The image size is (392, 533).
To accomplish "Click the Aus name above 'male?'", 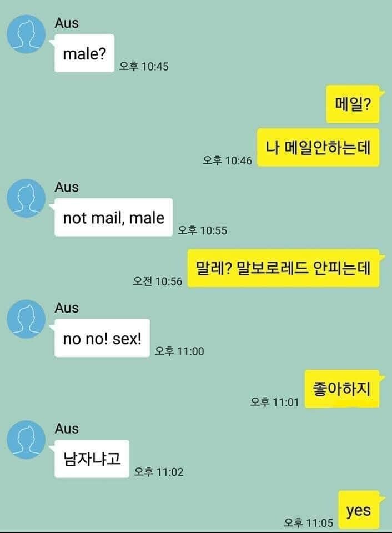I will [x=67, y=23].
